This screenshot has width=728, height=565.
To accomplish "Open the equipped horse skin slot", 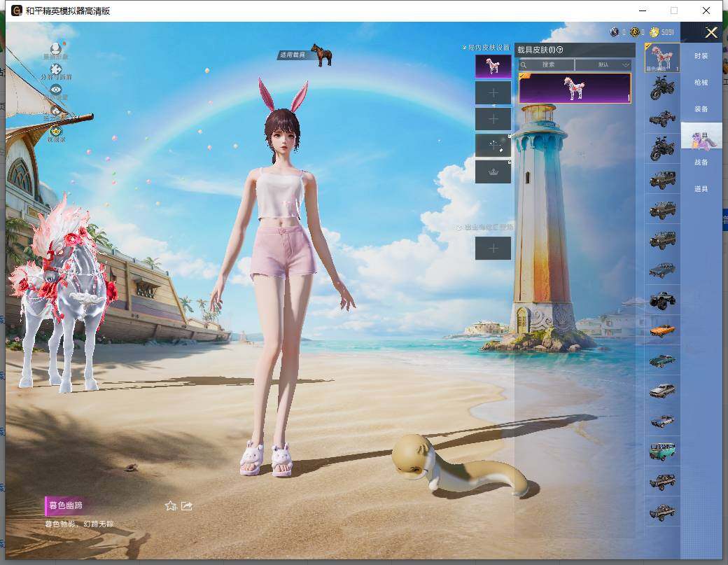I will click(x=493, y=66).
